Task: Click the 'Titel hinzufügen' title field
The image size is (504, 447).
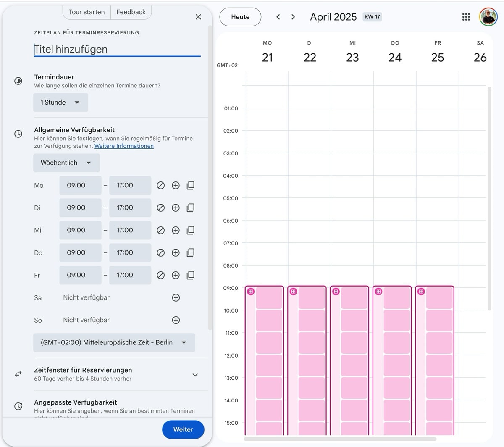Action: click(x=117, y=49)
